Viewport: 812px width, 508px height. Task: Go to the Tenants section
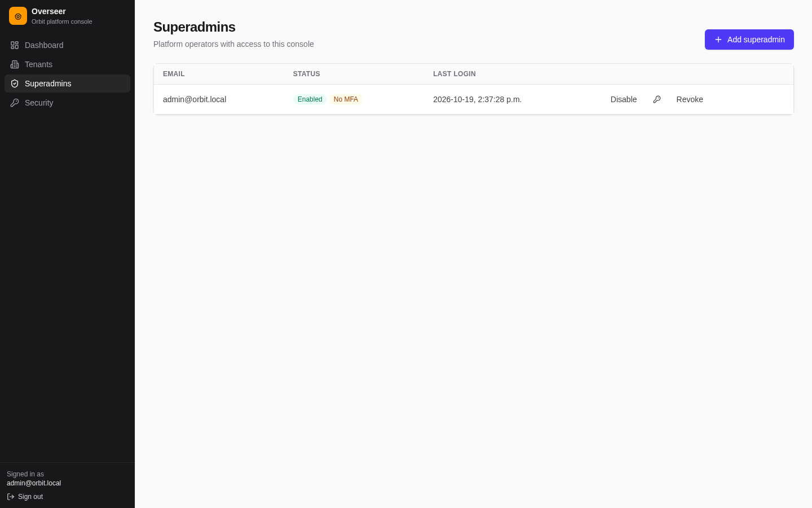pos(67,64)
